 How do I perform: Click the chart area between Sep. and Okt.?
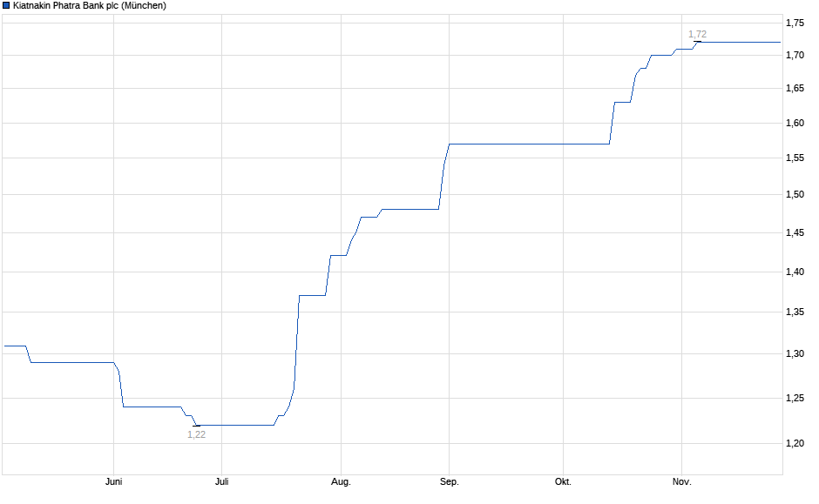[x=505, y=144]
